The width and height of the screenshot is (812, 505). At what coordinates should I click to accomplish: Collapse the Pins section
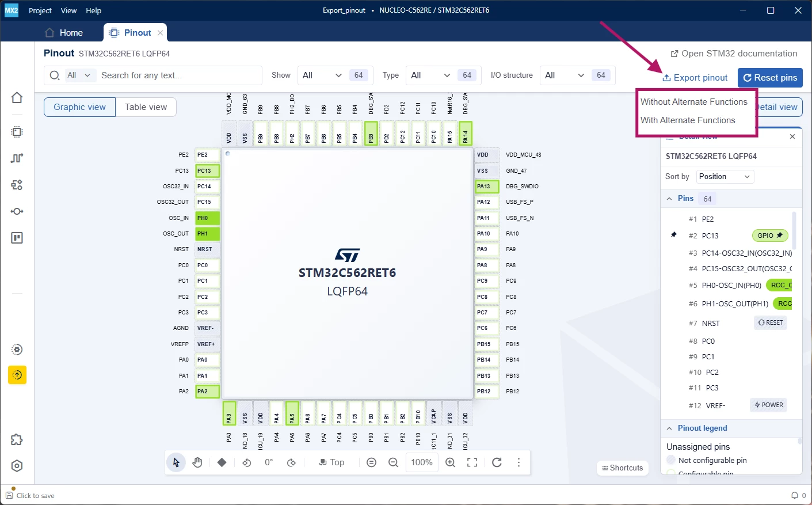[x=669, y=199]
